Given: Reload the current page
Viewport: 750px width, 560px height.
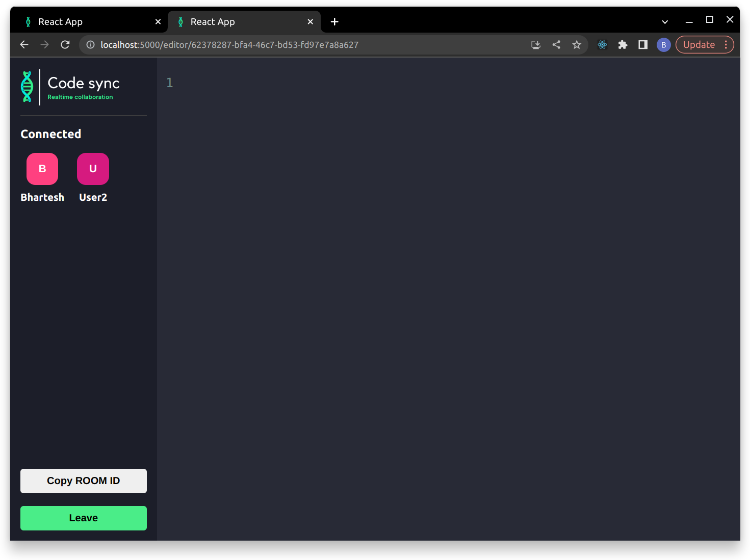Looking at the screenshot, I should coord(65,44).
